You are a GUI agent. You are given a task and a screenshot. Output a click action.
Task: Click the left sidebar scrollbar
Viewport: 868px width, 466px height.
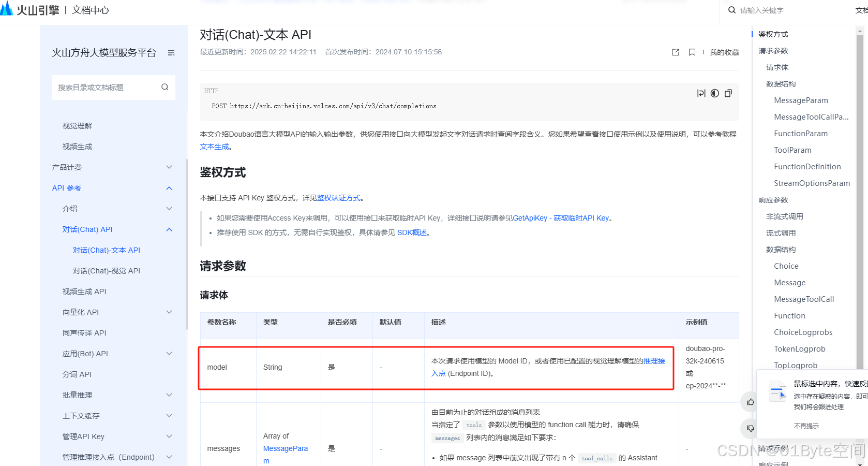tap(187, 244)
